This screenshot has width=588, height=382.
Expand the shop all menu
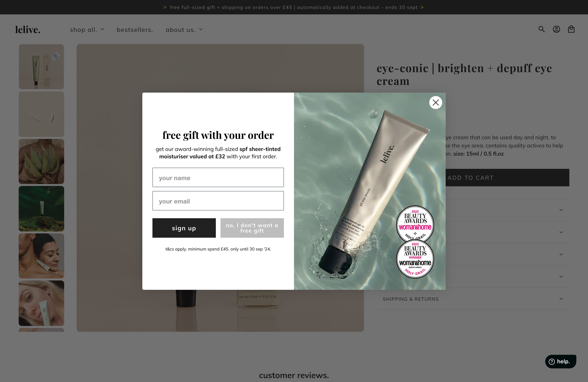tap(87, 30)
